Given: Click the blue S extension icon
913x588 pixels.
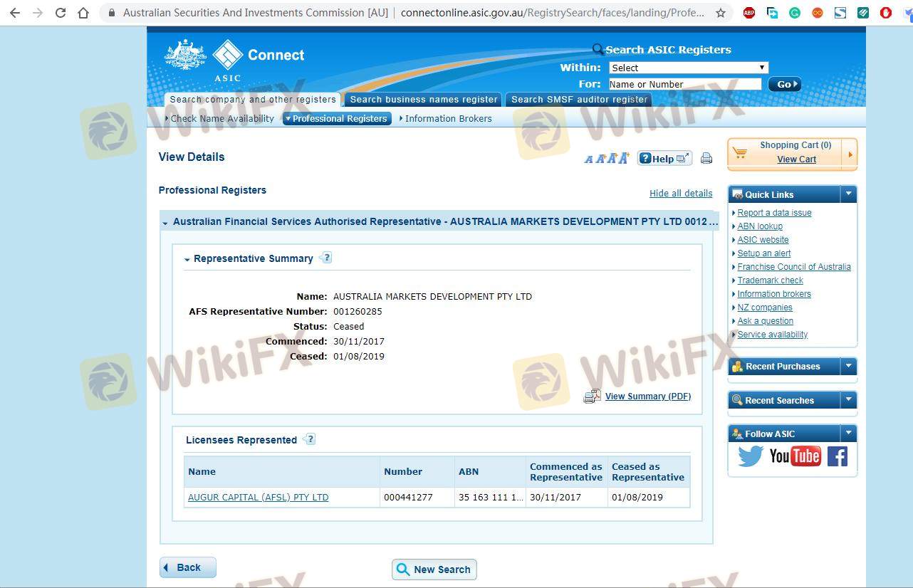Looking at the screenshot, I should (x=840, y=13).
